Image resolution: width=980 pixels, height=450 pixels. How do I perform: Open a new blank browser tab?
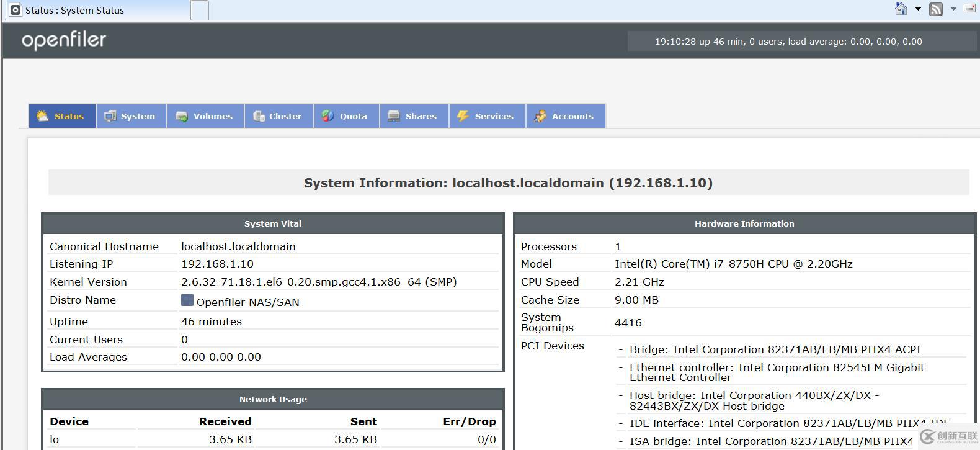[x=199, y=11]
